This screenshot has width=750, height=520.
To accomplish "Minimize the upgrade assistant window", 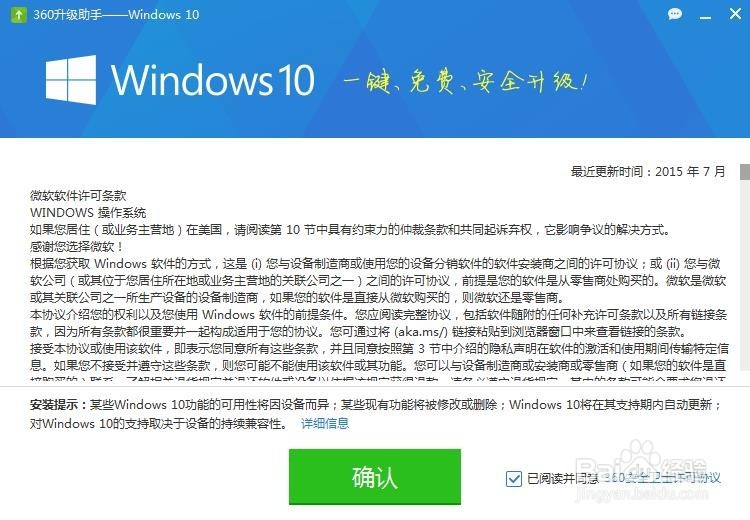I will [705, 17].
